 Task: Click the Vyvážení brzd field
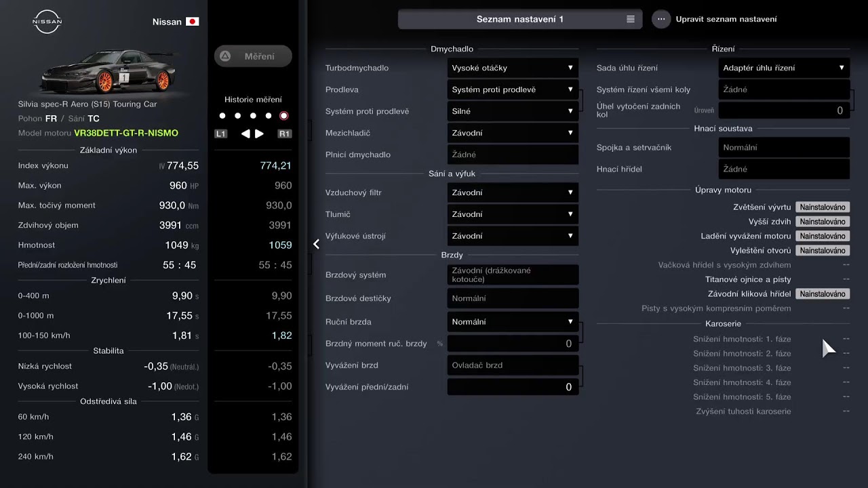513,365
